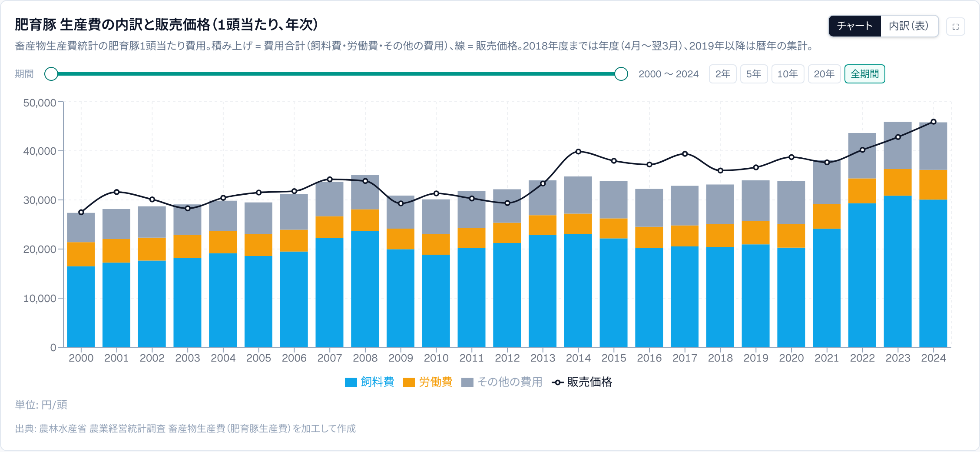Viewport: 980px width, 452px height.
Task: Toggle 販売価格 line in the legend
Action: (x=582, y=382)
